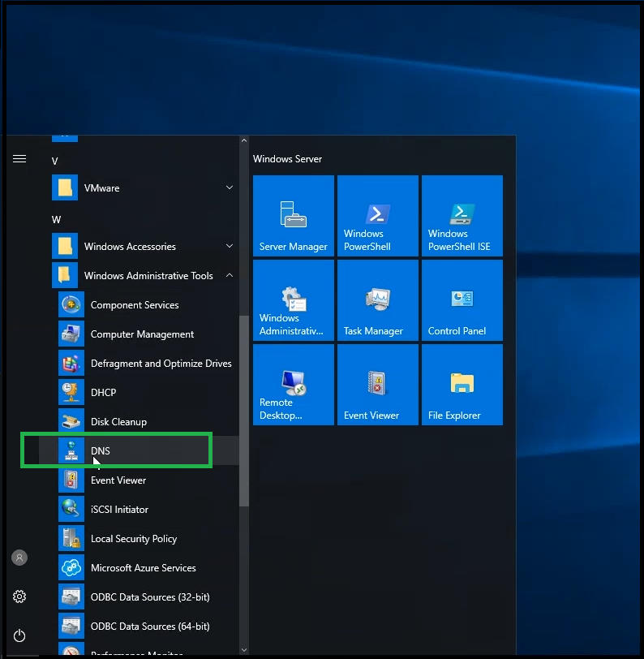Click the DNS manager icon
644x659 pixels.
[x=71, y=450]
